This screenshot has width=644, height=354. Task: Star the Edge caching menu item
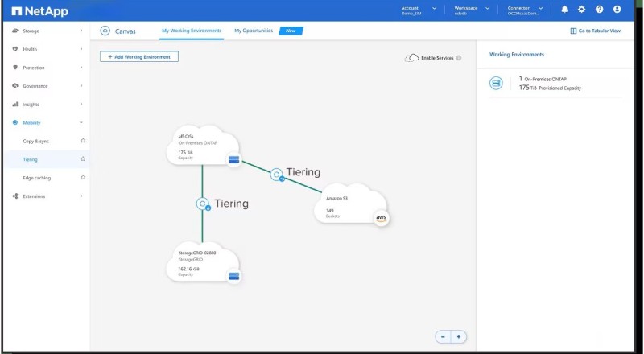pos(82,178)
